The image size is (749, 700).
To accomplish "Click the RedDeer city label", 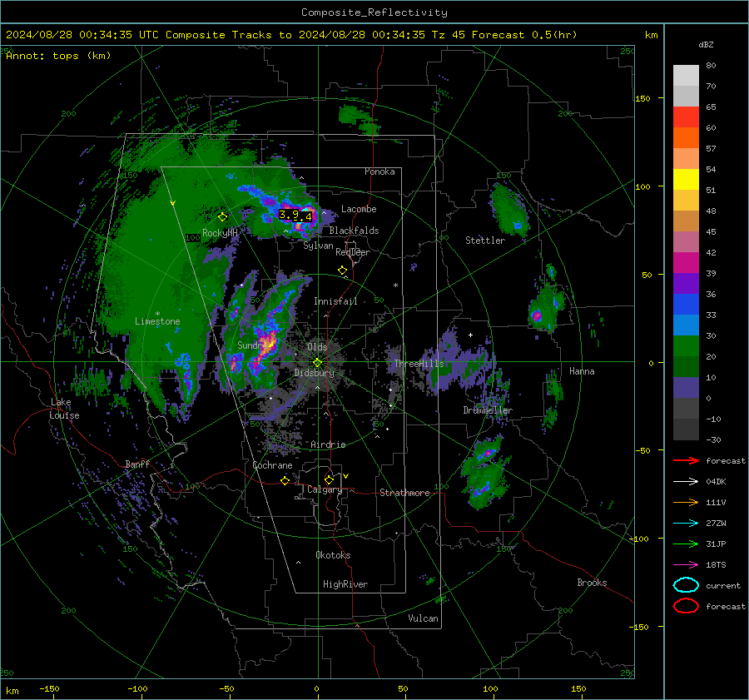I will coord(353,252).
